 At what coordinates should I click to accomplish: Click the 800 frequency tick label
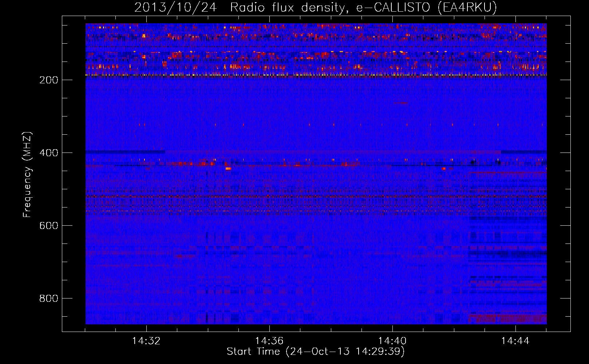click(49, 298)
